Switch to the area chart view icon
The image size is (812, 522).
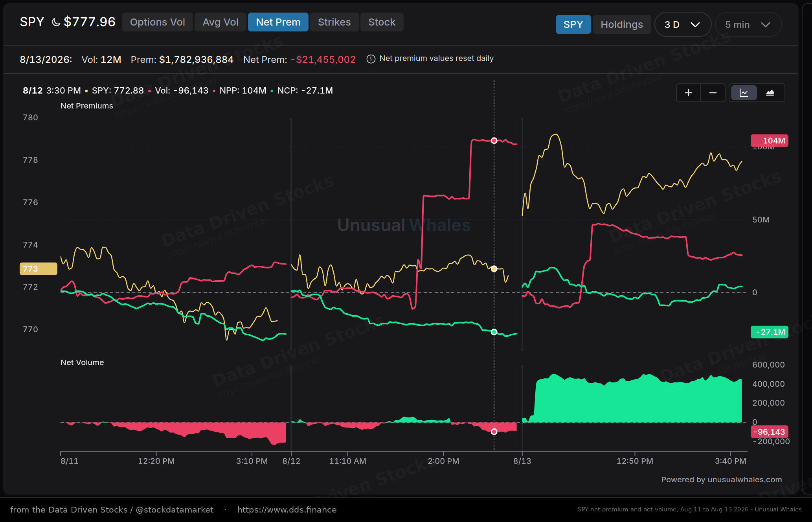tap(770, 93)
